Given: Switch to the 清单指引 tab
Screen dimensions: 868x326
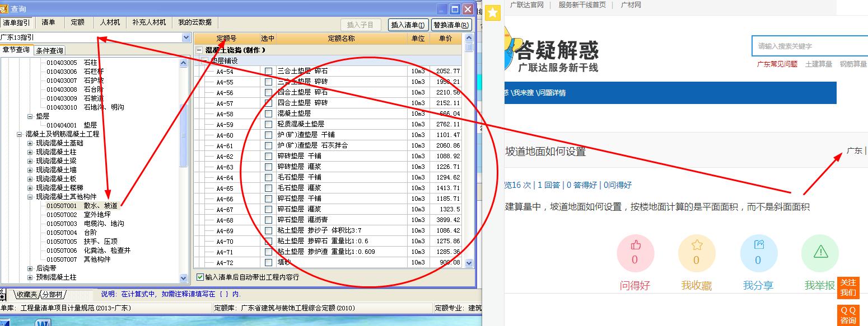Looking at the screenshot, I should click(17, 22).
